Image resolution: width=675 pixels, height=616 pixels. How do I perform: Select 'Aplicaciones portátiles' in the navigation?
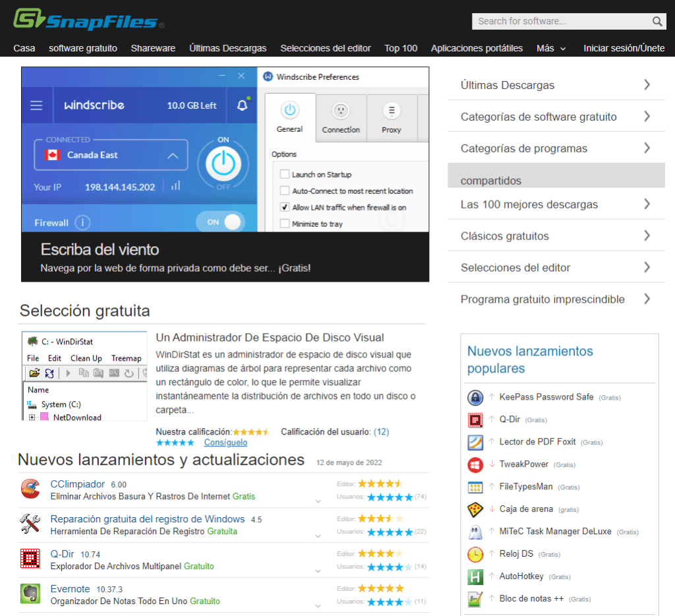click(476, 47)
